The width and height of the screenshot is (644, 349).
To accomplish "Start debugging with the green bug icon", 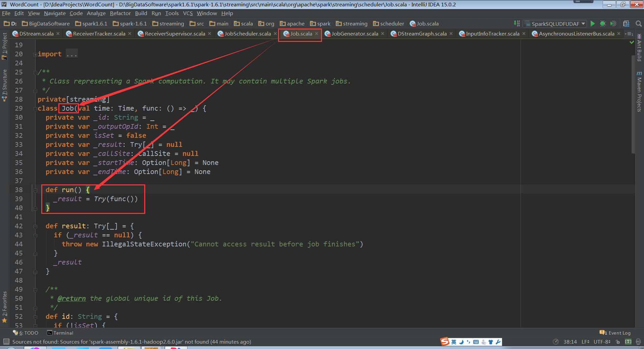I will [x=603, y=23].
